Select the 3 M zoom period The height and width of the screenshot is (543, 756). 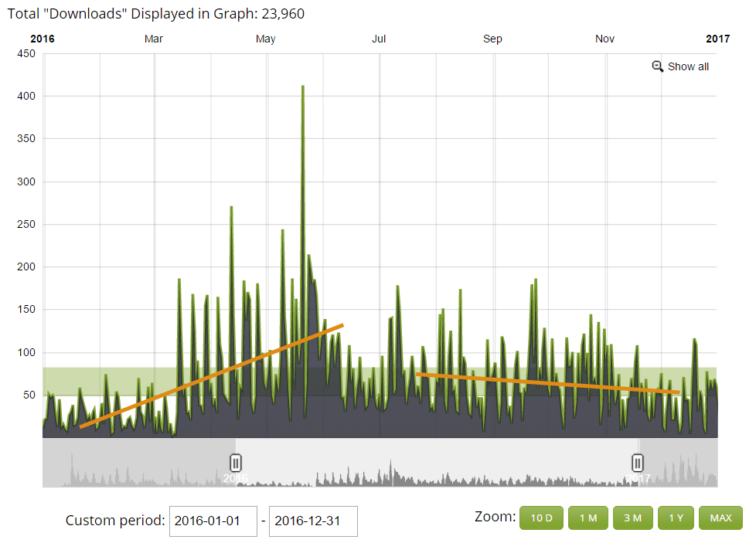632,518
